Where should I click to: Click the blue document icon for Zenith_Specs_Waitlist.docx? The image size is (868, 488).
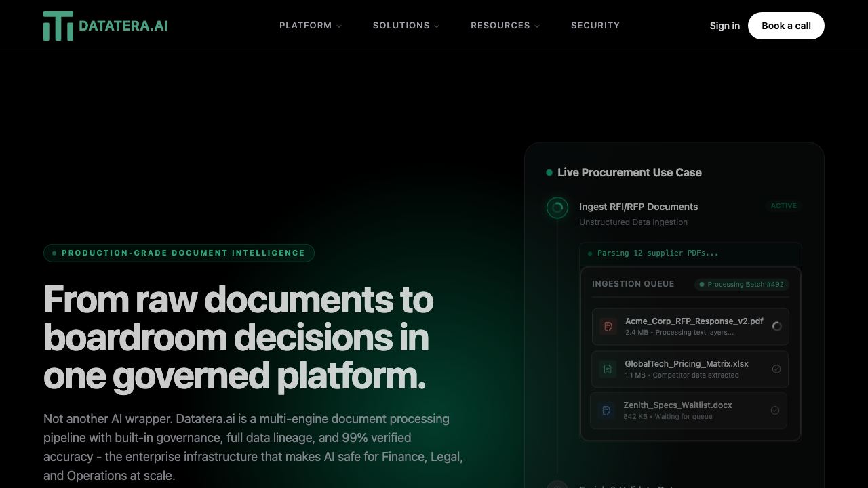[x=606, y=410]
